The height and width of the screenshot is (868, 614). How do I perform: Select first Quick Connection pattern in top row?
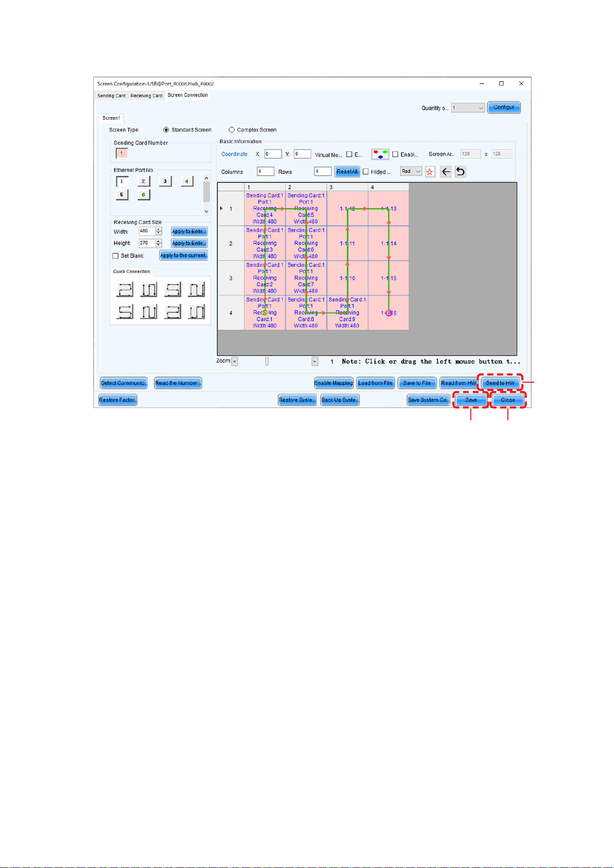(125, 290)
